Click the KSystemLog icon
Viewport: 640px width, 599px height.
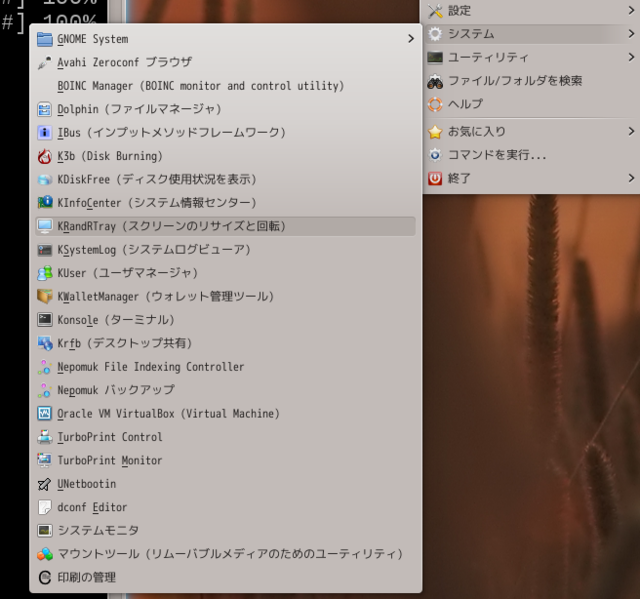point(44,250)
